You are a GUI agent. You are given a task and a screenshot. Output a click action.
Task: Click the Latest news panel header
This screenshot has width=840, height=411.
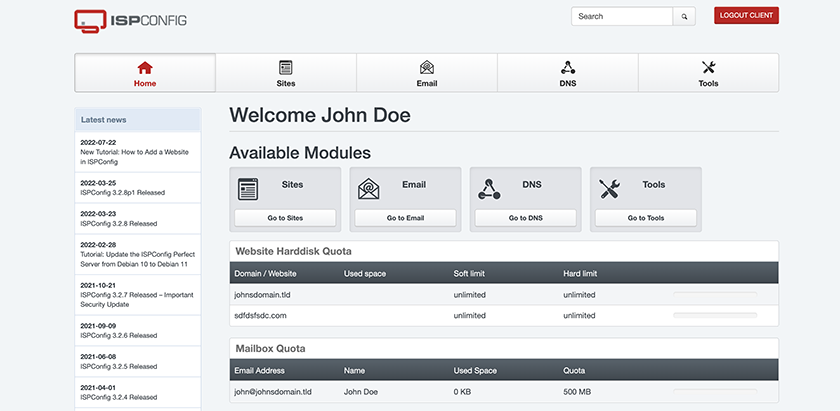click(138, 120)
